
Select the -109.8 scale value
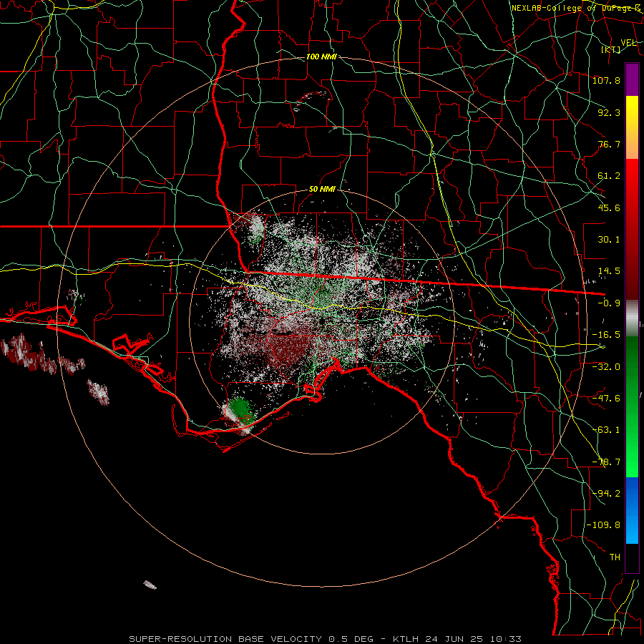point(603,525)
